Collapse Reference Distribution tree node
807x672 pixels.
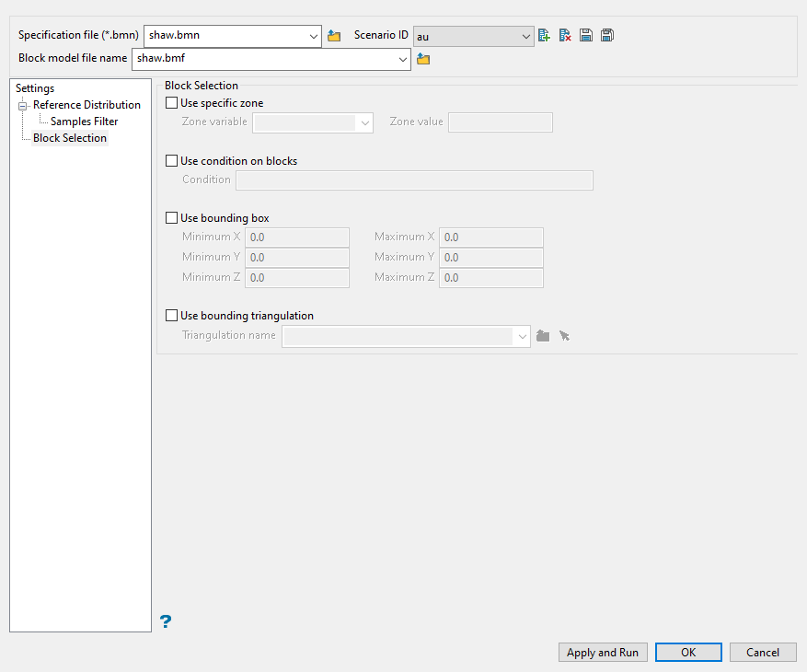23,106
